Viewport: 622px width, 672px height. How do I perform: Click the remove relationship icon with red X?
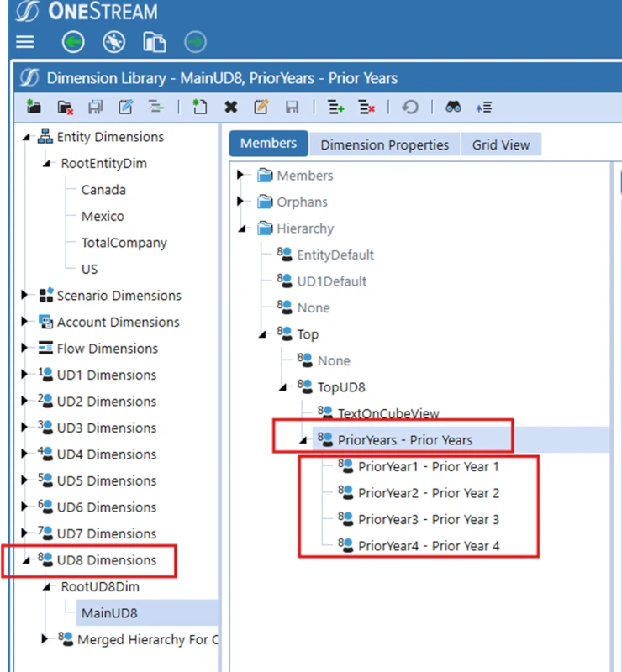click(x=366, y=107)
